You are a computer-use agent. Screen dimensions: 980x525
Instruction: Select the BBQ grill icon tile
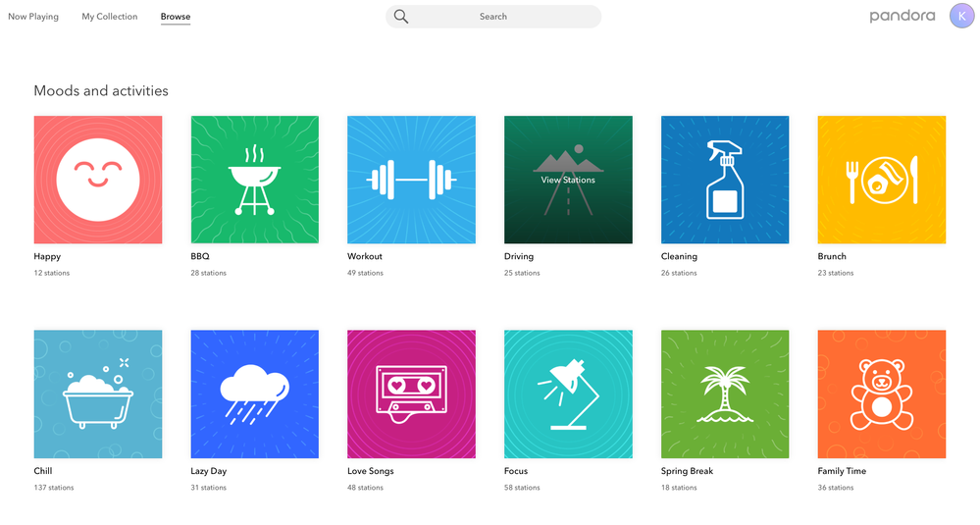pos(254,180)
